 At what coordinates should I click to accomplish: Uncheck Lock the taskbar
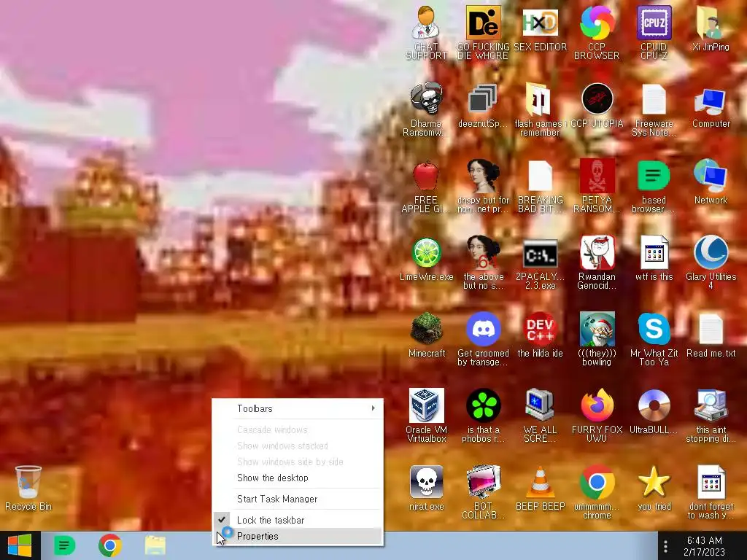tap(298, 520)
